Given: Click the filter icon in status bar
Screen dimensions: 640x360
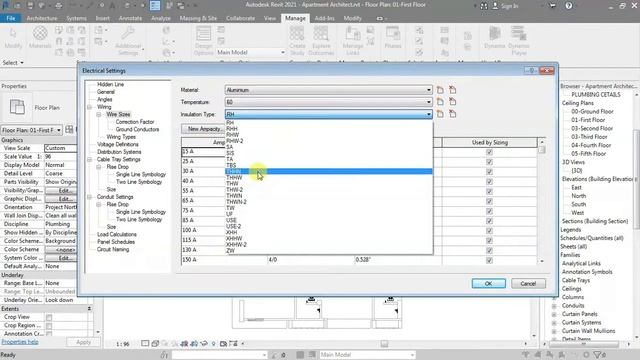Looking at the screenshot, I should [599, 355].
